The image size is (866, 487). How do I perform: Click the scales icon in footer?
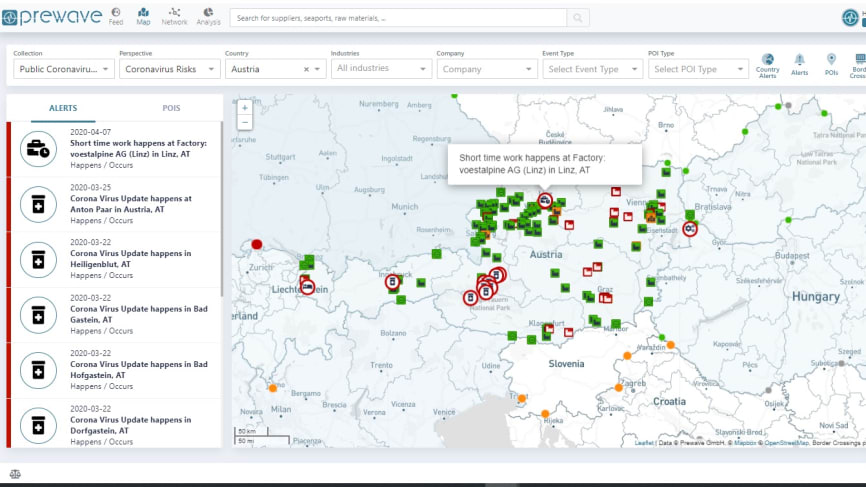point(15,474)
